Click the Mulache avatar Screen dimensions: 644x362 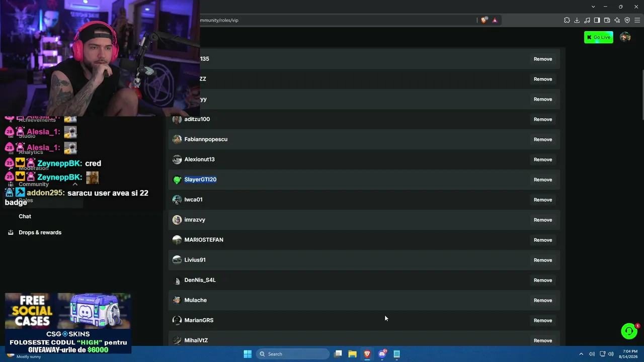click(x=177, y=300)
